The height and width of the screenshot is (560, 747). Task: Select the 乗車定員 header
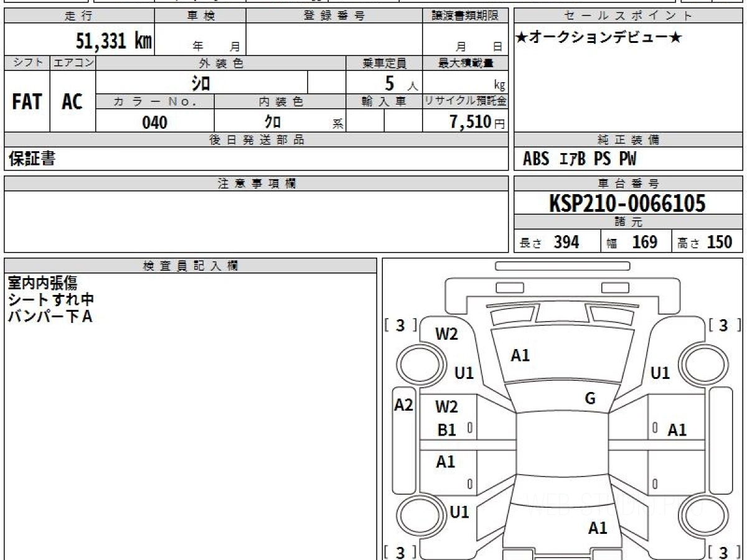(384, 63)
